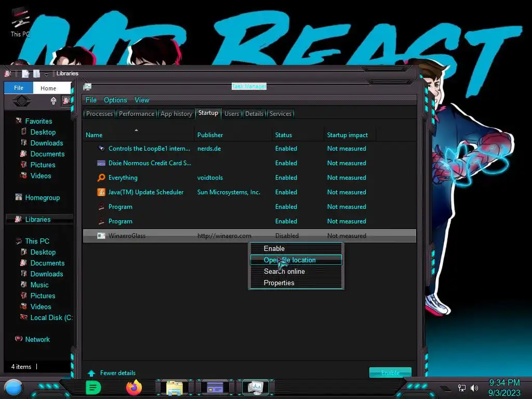The height and width of the screenshot is (399, 532).
Task: Open the View menu
Action: coord(142,100)
